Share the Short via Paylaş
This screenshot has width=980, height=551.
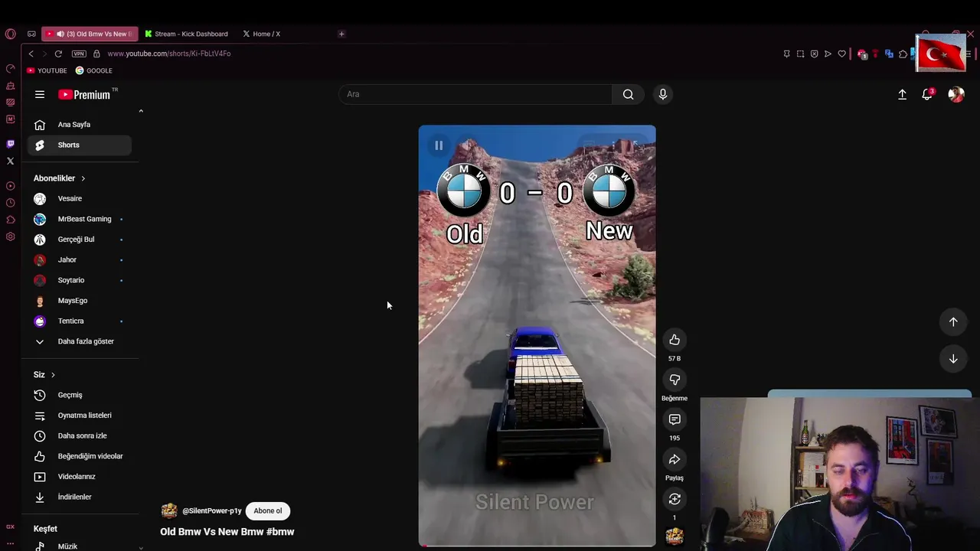[x=675, y=459]
